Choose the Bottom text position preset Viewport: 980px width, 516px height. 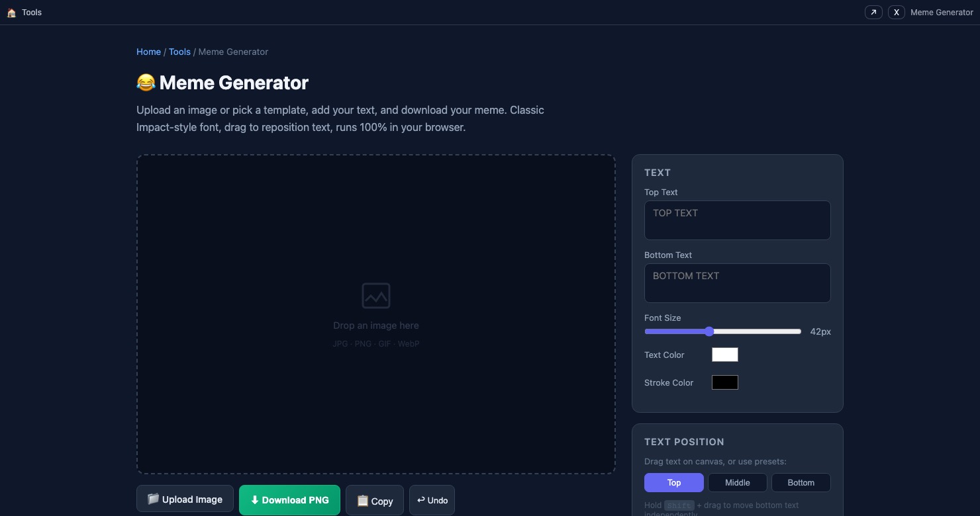pyautogui.click(x=801, y=483)
